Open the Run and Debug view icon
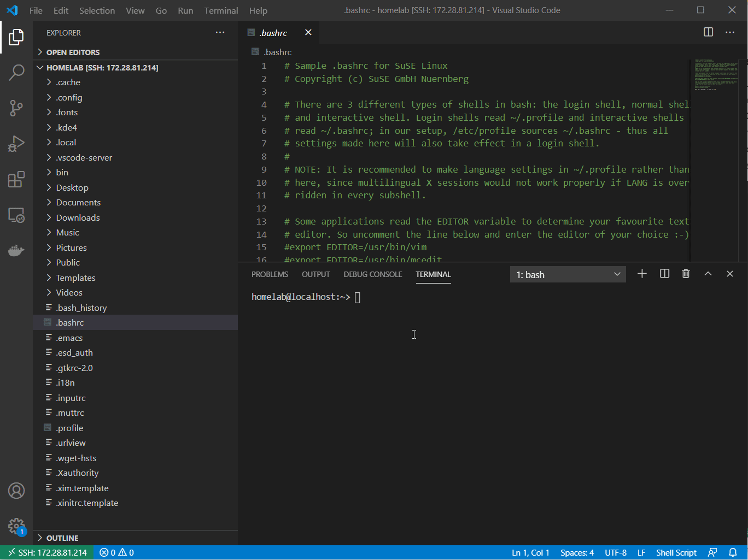The width and height of the screenshot is (748, 560). (16, 144)
